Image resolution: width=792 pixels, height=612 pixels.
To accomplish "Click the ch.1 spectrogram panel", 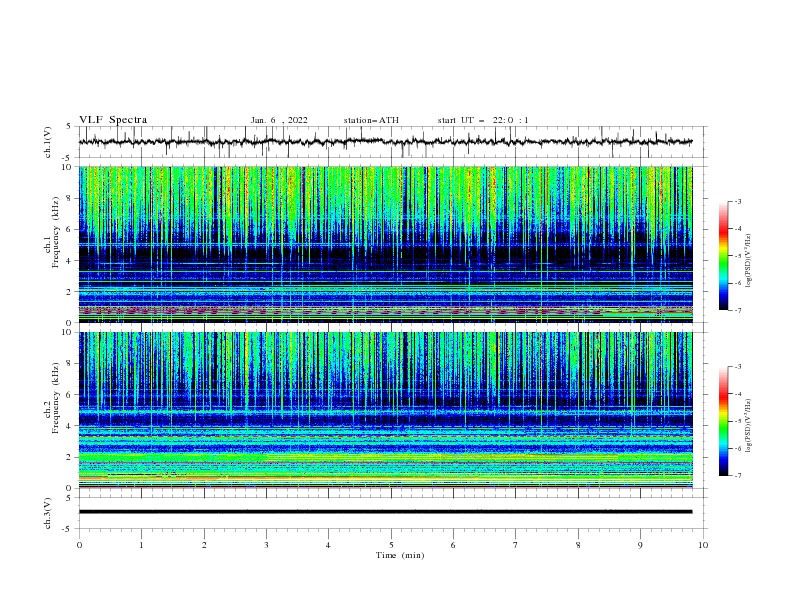I will tap(385, 244).
